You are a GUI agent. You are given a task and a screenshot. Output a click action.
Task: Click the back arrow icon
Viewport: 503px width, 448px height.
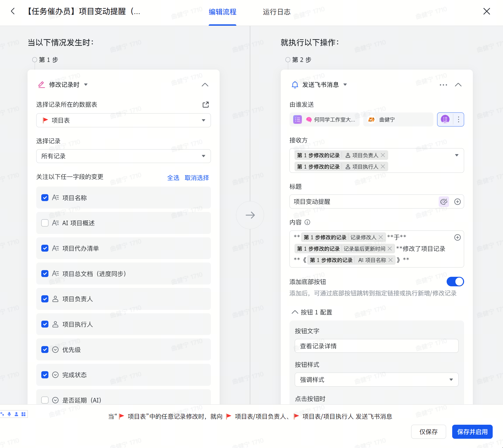pyautogui.click(x=13, y=11)
